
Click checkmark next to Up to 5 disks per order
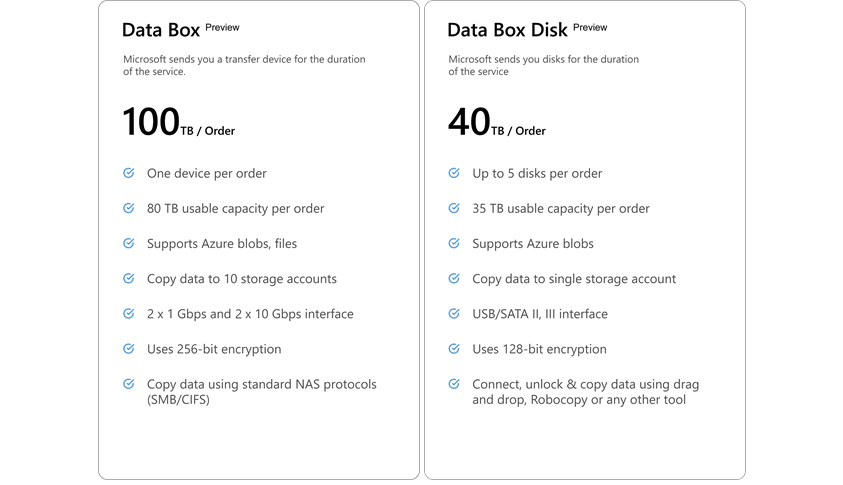pos(454,173)
